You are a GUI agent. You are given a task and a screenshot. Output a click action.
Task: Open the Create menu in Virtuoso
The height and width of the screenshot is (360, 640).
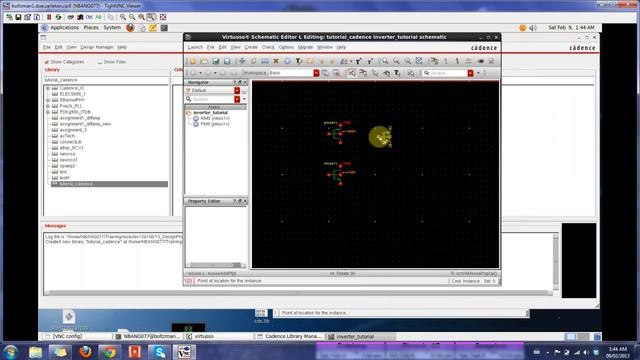[251, 47]
